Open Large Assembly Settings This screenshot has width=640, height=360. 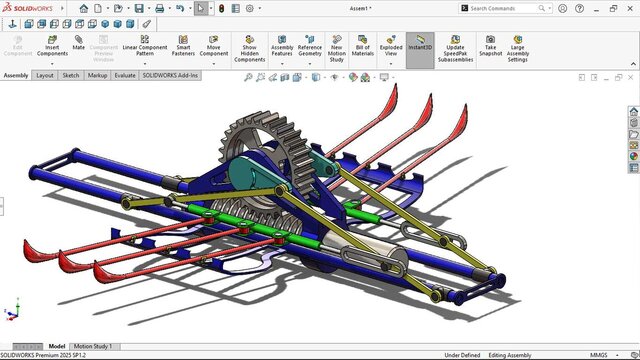(x=518, y=49)
